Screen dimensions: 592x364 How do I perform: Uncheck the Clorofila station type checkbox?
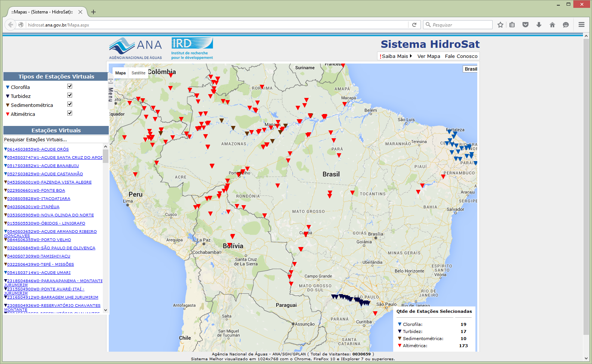70,86
